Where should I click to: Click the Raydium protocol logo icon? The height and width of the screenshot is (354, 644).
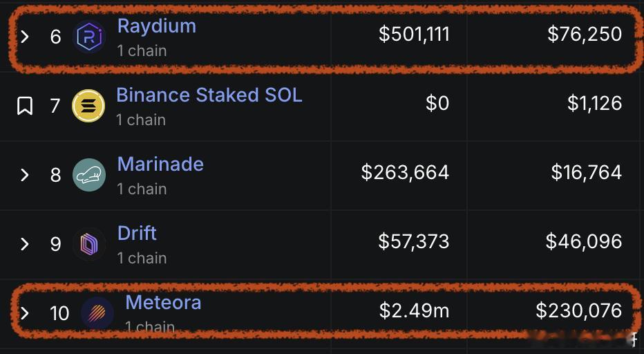89,37
